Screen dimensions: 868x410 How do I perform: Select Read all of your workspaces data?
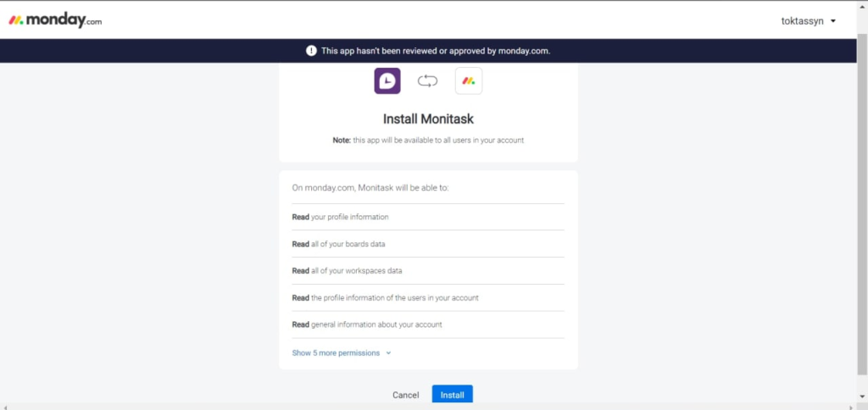point(347,271)
